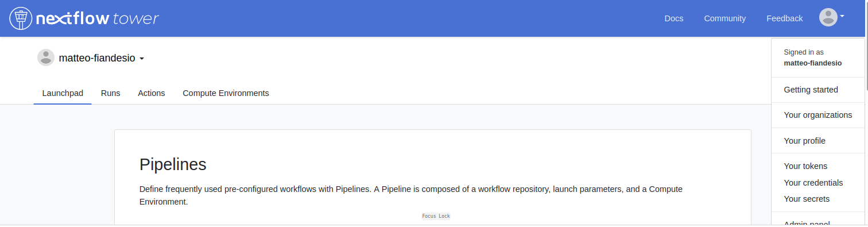Switch to the Actions tab

click(x=152, y=93)
